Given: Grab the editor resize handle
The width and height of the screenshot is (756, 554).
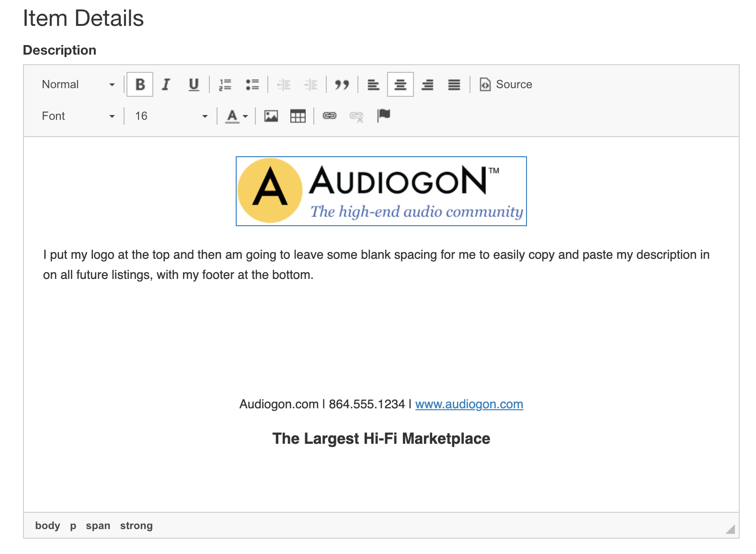Looking at the screenshot, I should click(x=731, y=529).
